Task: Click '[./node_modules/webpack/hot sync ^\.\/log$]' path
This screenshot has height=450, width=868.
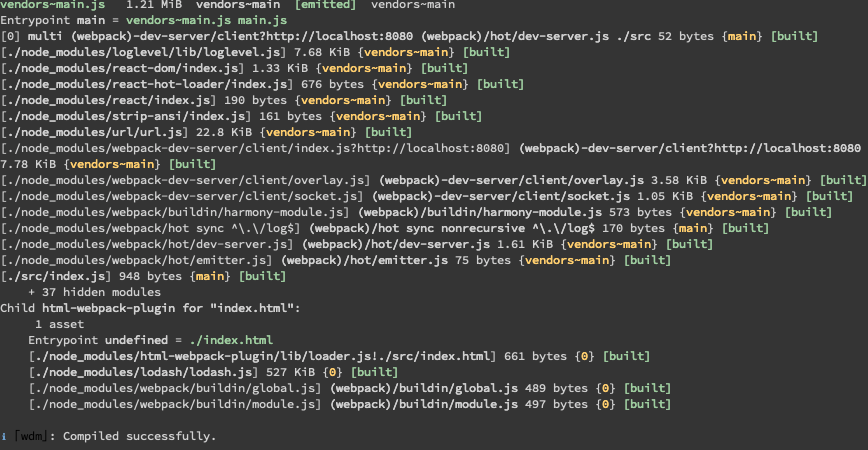Action: 150,228
